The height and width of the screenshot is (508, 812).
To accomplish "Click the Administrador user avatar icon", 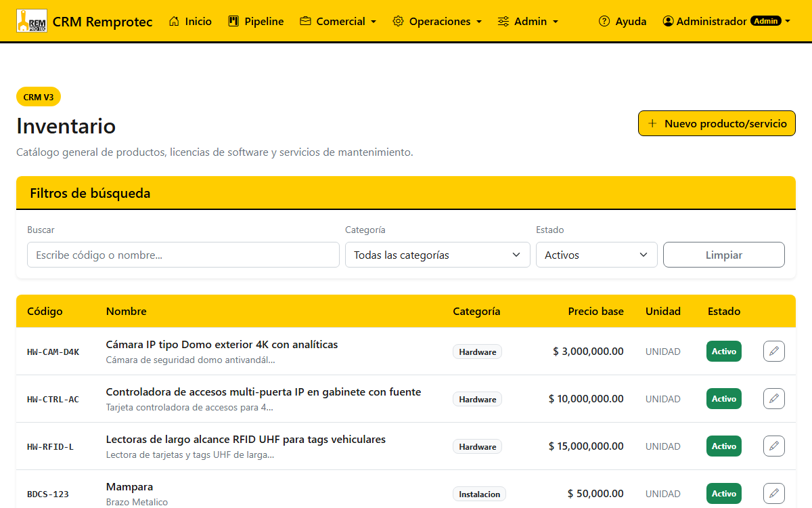I will coord(669,21).
